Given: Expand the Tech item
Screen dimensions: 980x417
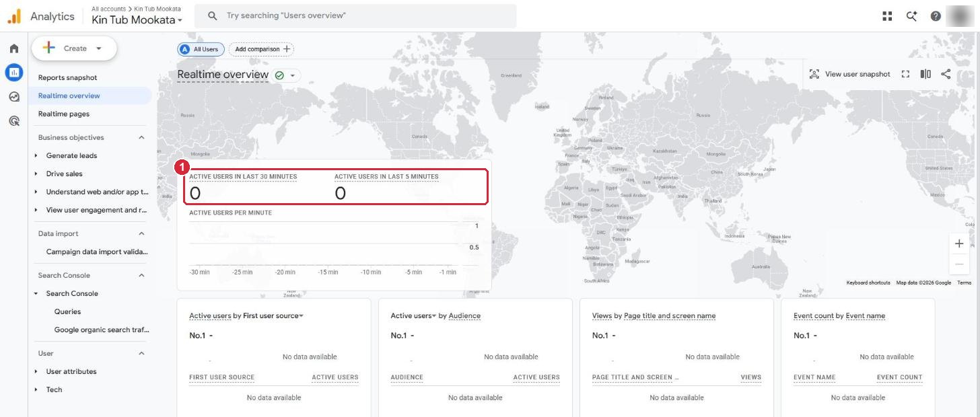Looking at the screenshot, I should pos(36,389).
